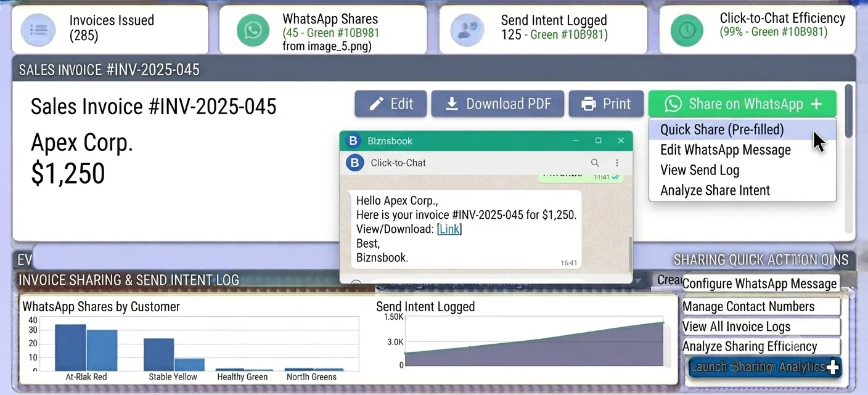This screenshot has width=868, height=395.
Task: Select Analyze Share Intent menu entry
Action: (742, 190)
